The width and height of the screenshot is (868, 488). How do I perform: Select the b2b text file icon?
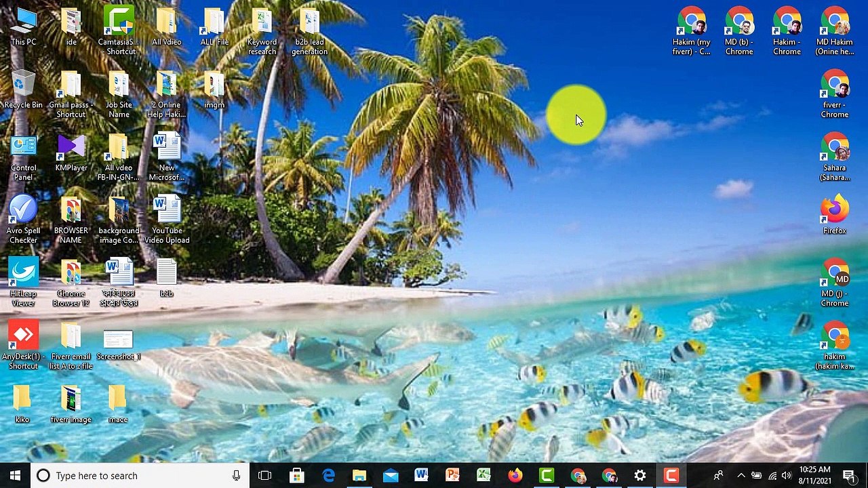tap(167, 279)
